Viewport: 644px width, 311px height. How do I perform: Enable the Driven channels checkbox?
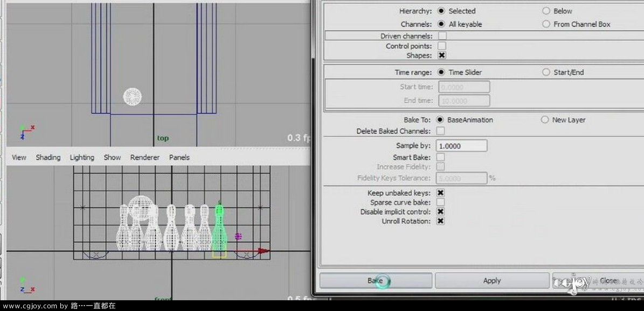coord(442,36)
